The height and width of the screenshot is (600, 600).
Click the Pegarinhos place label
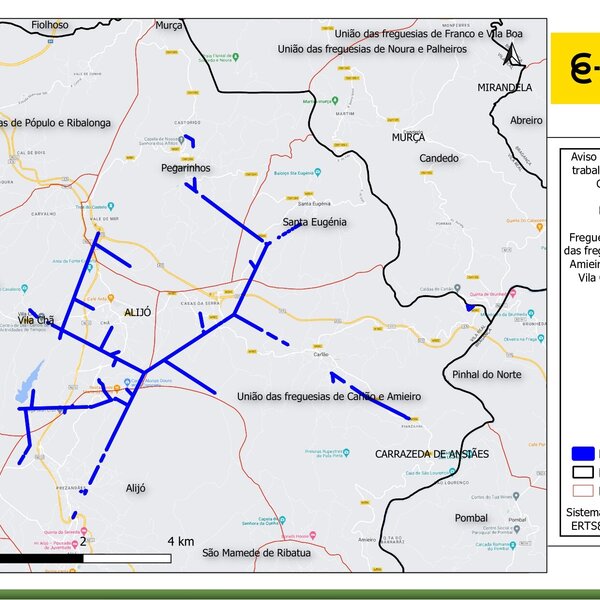[x=185, y=169]
